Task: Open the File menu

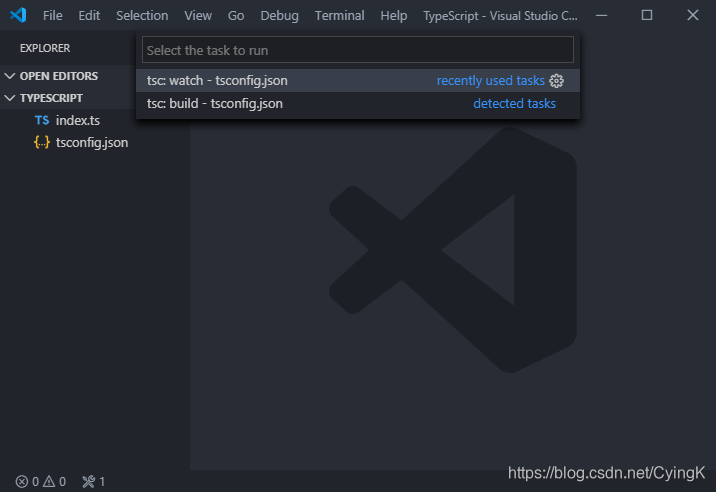Action: click(x=53, y=16)
